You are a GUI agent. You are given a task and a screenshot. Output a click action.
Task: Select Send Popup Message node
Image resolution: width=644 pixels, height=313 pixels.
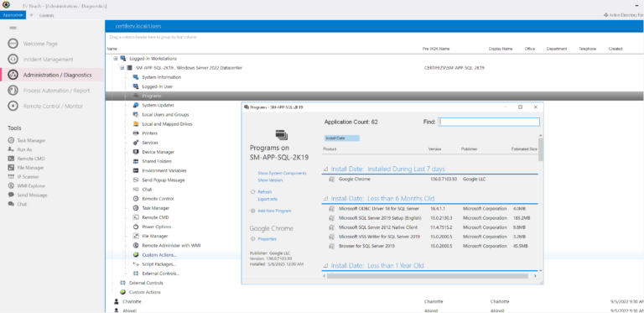tap(163, 180)
